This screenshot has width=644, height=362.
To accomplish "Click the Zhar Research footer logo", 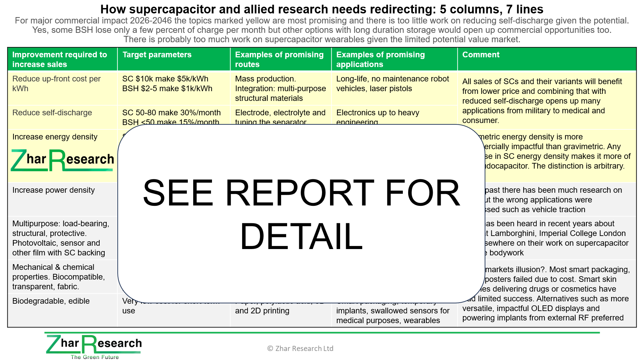I will 94,344.
